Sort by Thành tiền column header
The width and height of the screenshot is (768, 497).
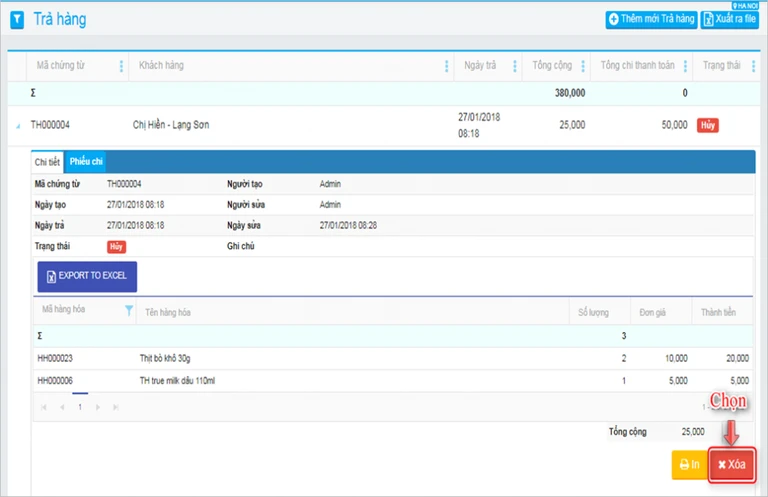tap(718, 312)
